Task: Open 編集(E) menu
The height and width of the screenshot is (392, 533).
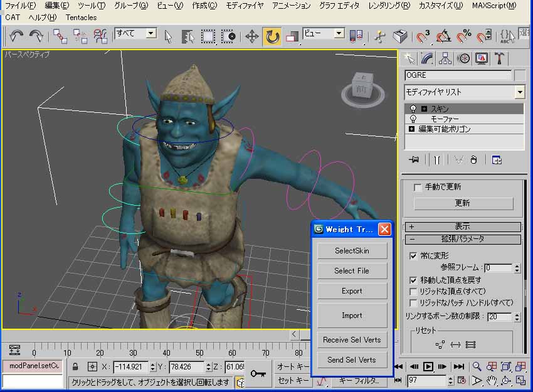Action: click(57, 6)
